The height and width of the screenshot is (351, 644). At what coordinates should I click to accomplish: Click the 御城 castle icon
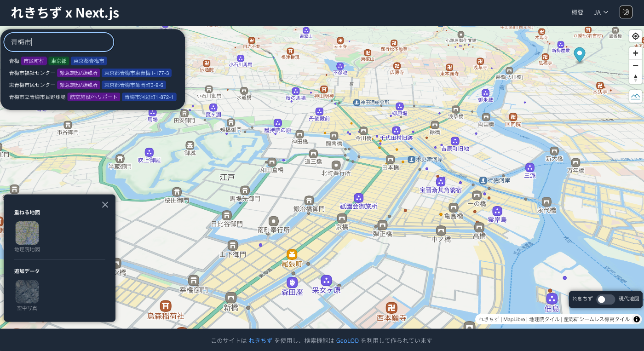[190, 145]
